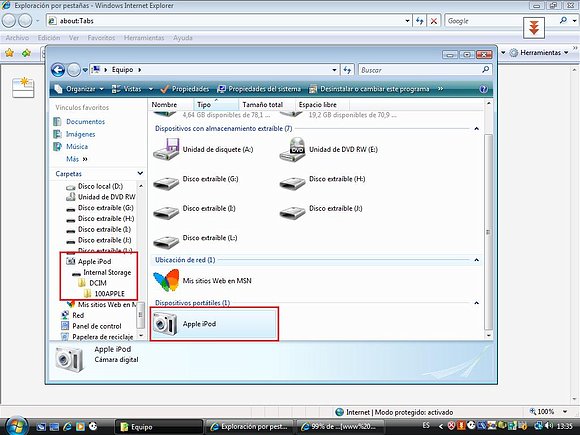This screenshot has height=435, width=580.
Task: Open the Archivo menu in Internet Explorer
Action: (x=17, y=38)
